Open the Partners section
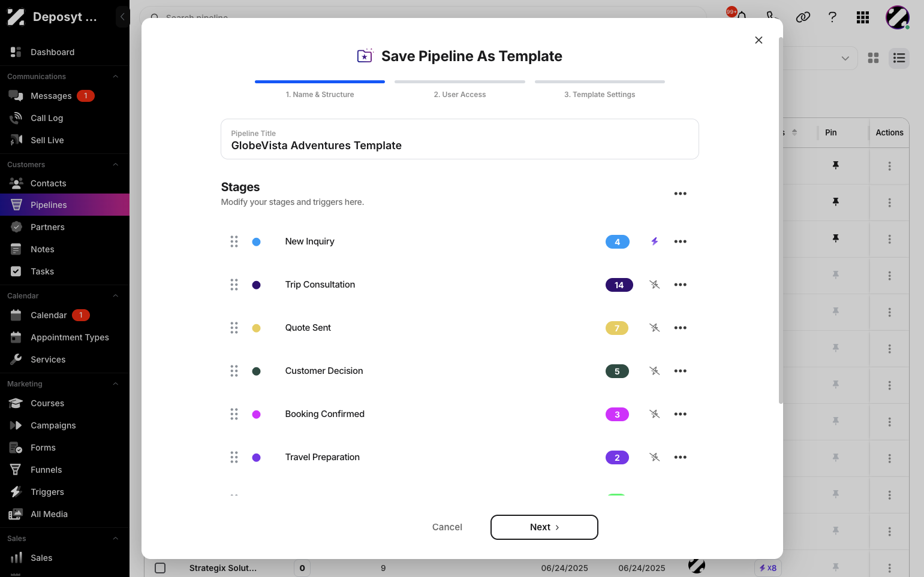The image size is (924, 577). (x=47, y=227)
